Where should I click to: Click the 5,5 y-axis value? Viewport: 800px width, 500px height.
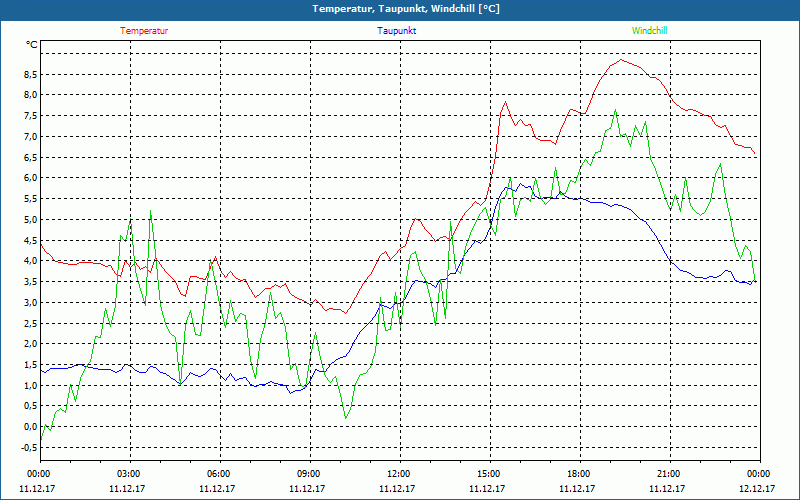pos(31,198)
